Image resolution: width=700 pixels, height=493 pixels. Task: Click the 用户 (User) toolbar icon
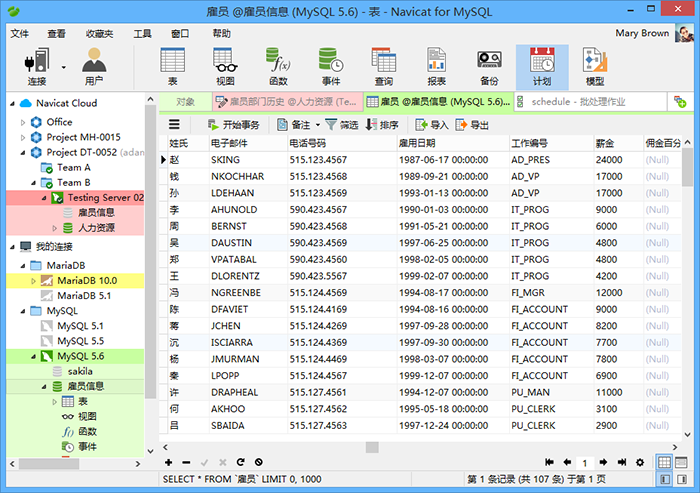tap(94, 65)
